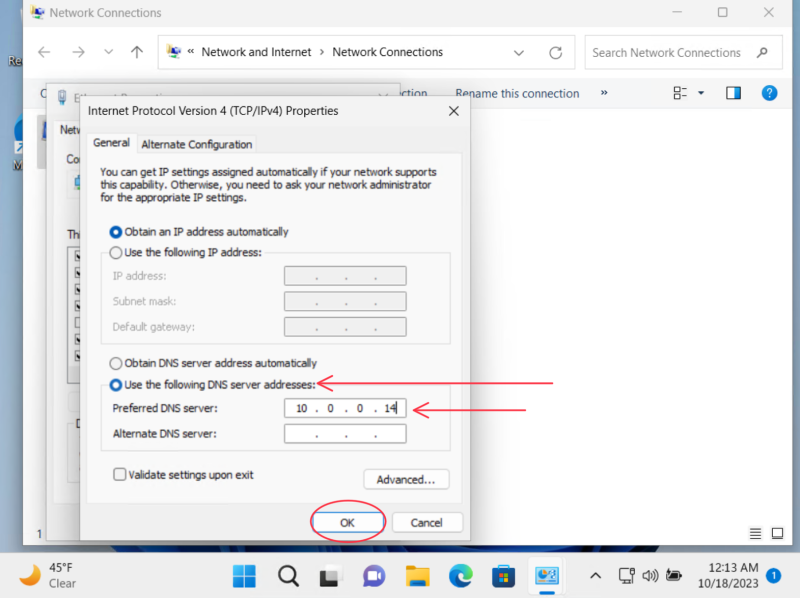
Task: Open the Help question mark icon
Action: (x=769, y=93)
